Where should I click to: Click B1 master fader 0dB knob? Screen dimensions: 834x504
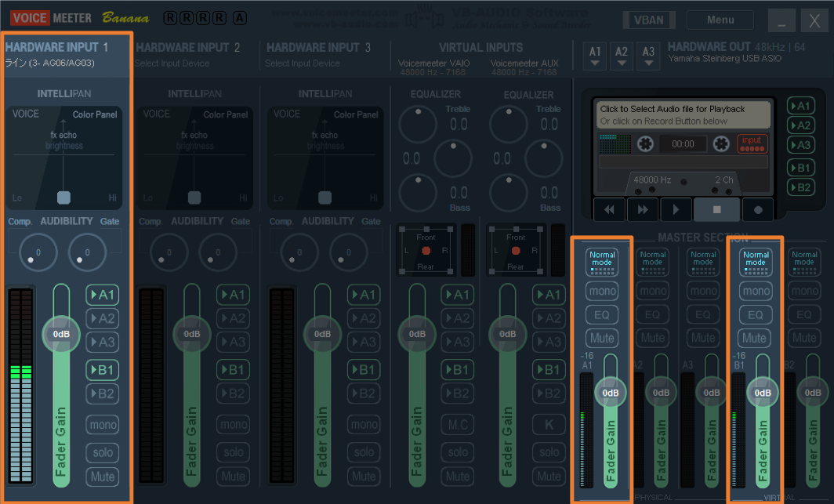[762, 393]
